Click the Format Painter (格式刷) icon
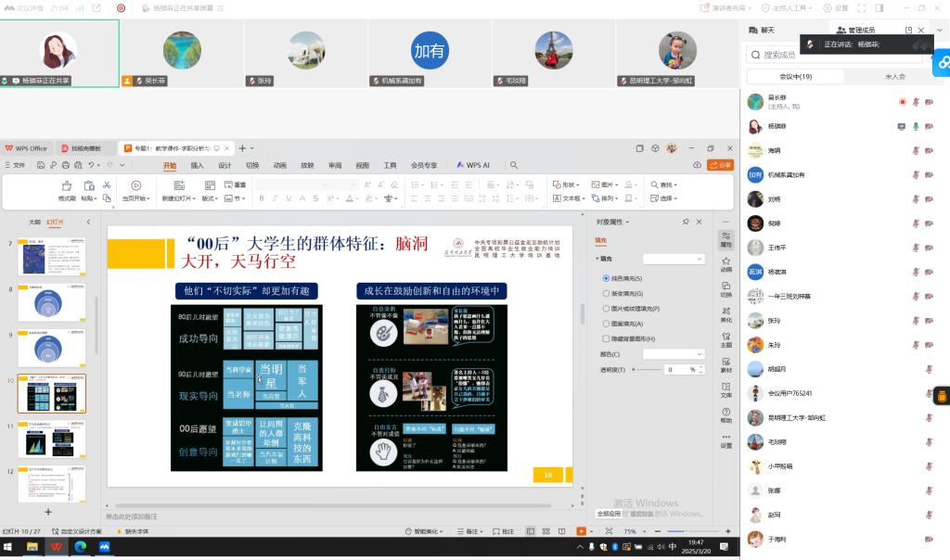The width and height of the screenshot is (950, 560). point(67,185)
